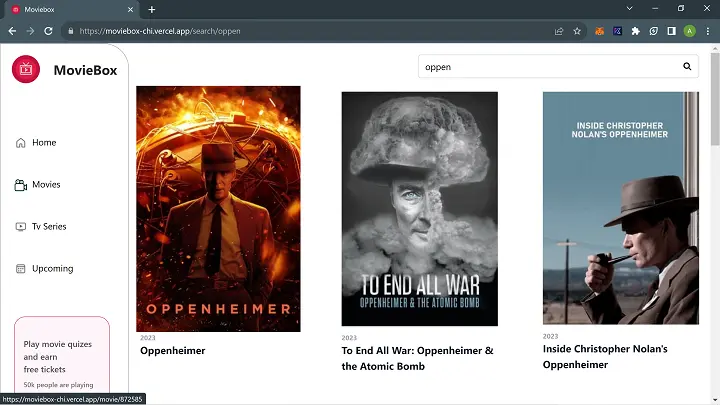Viewport: 720px width, 405px height.
Task: Open a new browser tab
Action: tap(152, 9)
